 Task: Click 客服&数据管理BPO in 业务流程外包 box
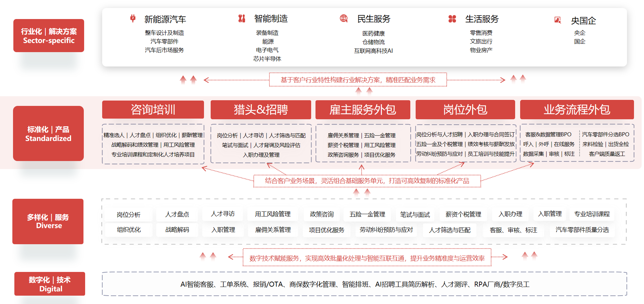pyautogui.click(x=549, y=135)
